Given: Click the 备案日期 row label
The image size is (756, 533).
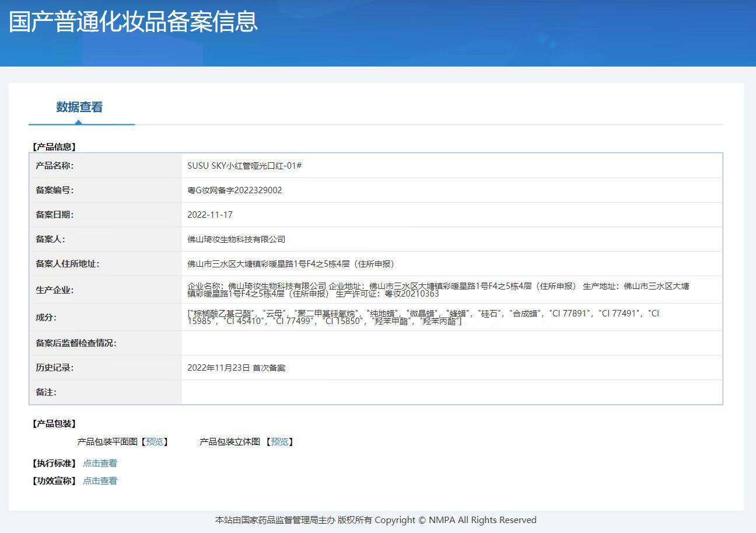Looking at the screenshot, I should pyautogui.click(x=55, y=215).
